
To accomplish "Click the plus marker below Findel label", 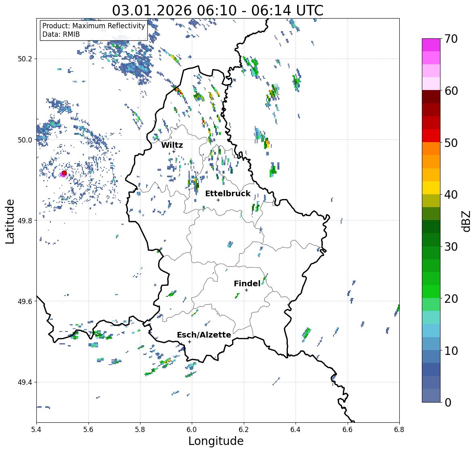I will 247,290.
